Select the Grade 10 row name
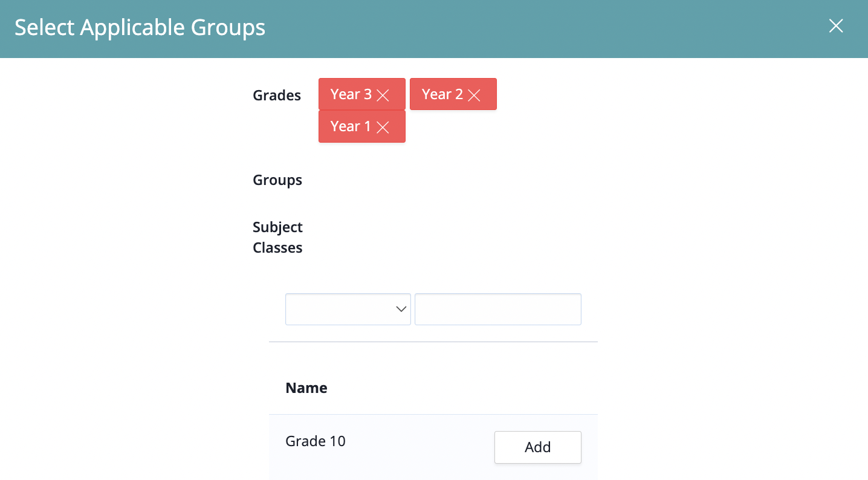The height and width of the screenshot is (480, 868). click(316, 441)
